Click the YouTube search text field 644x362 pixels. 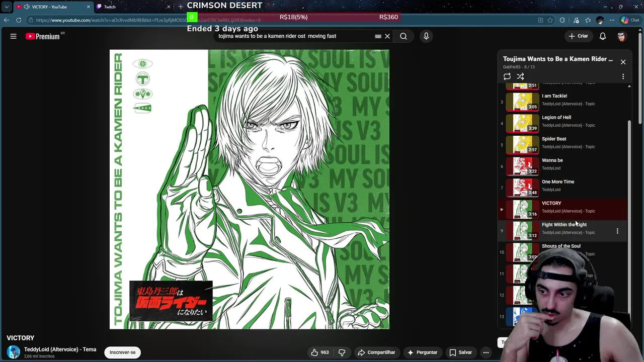(x=294, y=36)
